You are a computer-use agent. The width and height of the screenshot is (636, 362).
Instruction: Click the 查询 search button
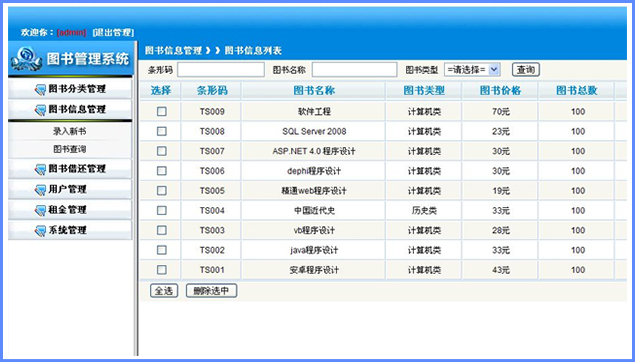[526, 70]
